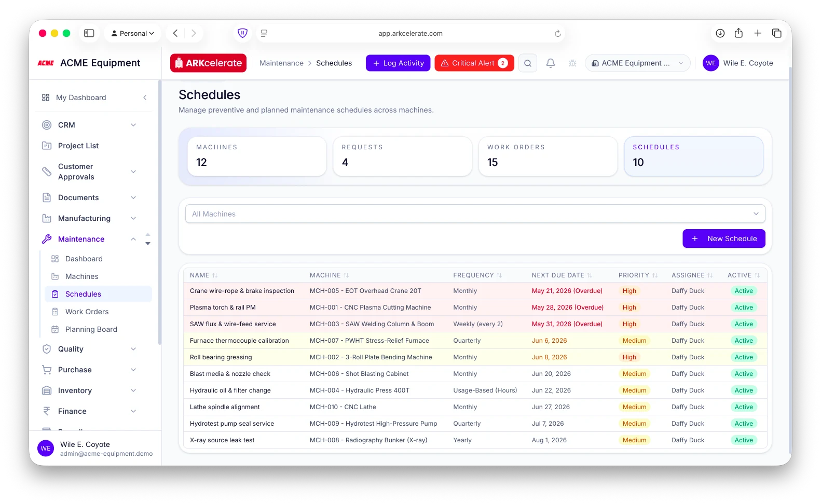The width and height of the screenshot is (821, 504).
Task: Sort table by Next Due Date arrows
Action: [590, 275]
